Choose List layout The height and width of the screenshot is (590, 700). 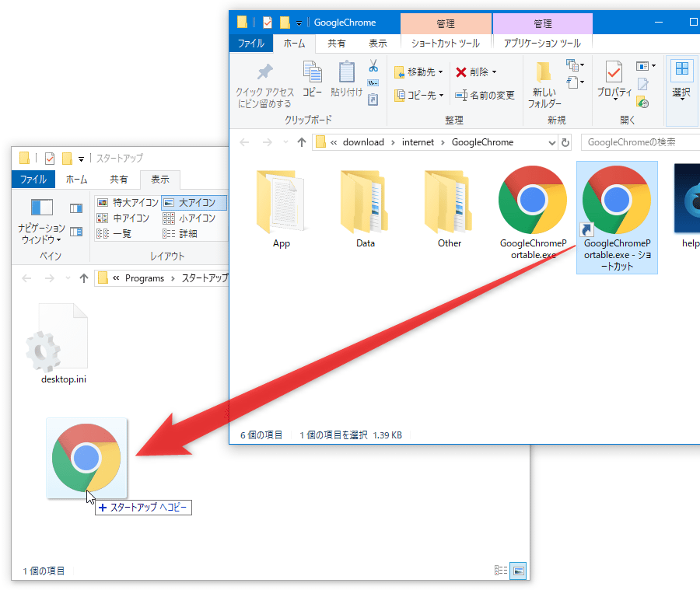click(114, 234)
